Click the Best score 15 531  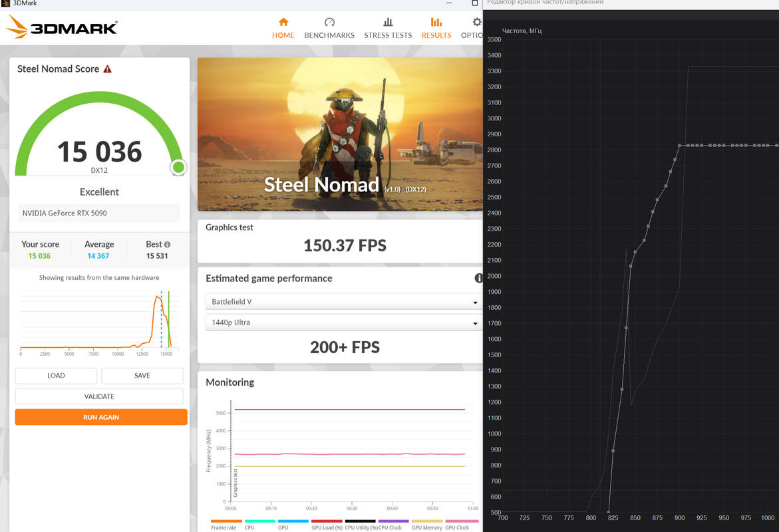[157, 256]
